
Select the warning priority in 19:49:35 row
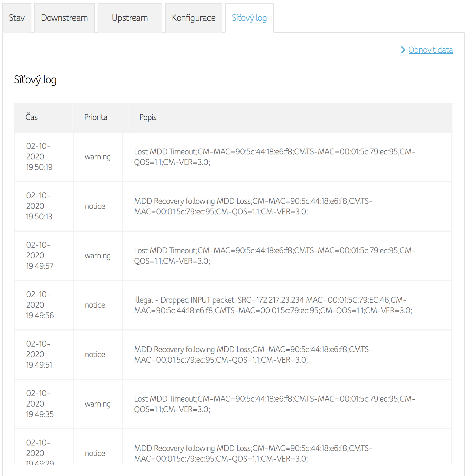coord(98,404)
